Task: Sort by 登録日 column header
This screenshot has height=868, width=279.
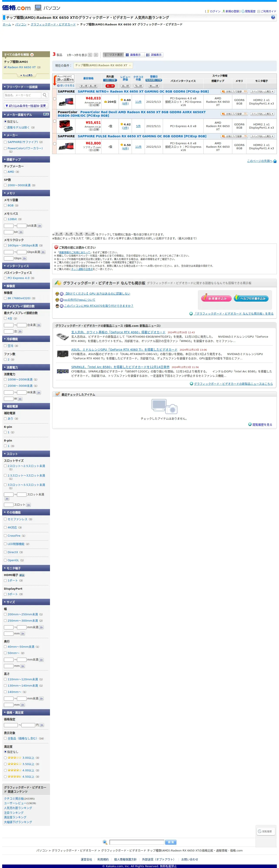Action: pos(154,76)
